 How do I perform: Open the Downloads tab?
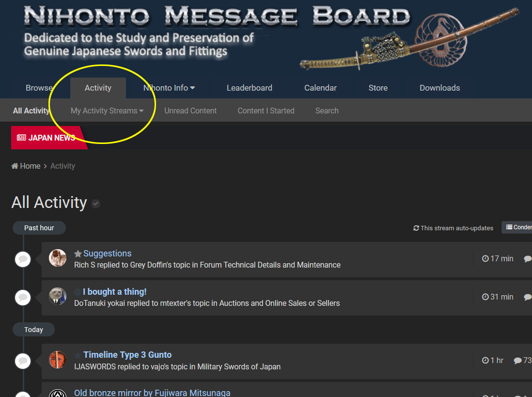pyautogui.click(x=440, y=88)
